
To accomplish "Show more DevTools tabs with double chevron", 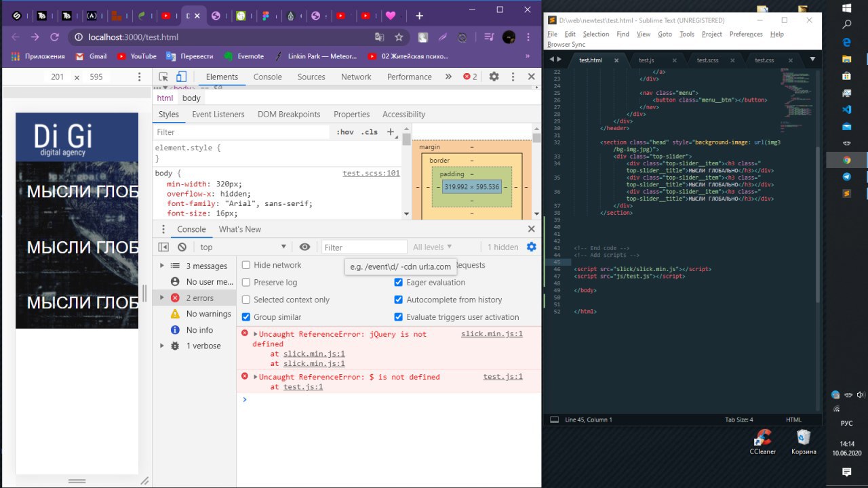I will tap(448, 77).
